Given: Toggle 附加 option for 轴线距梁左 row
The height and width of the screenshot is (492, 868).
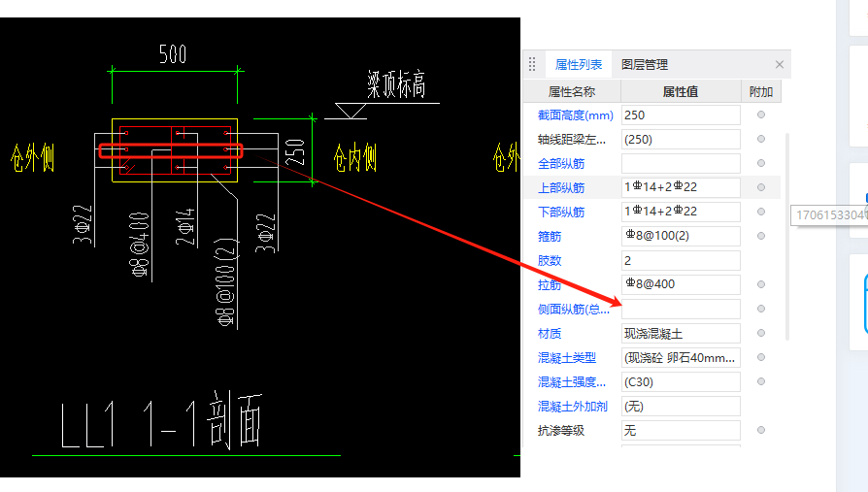Looking at the screenshot, I should click(761, 139).
